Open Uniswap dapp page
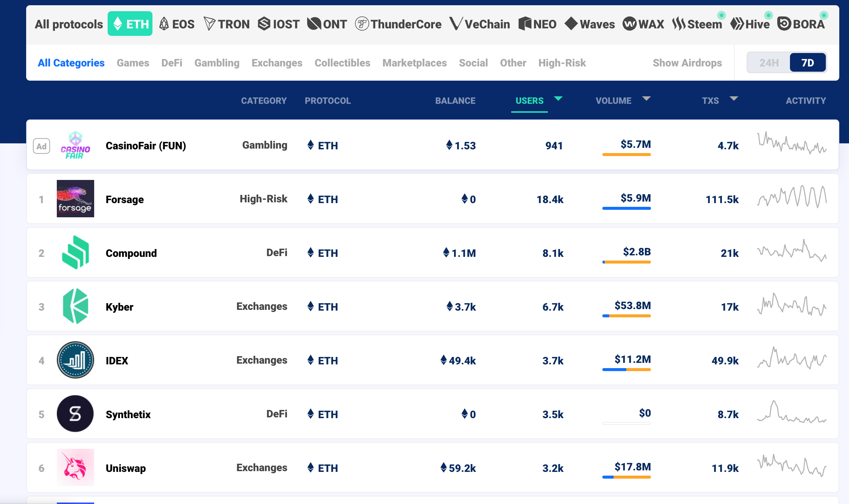This screenshot has width=849, height=504. (126, 468)
